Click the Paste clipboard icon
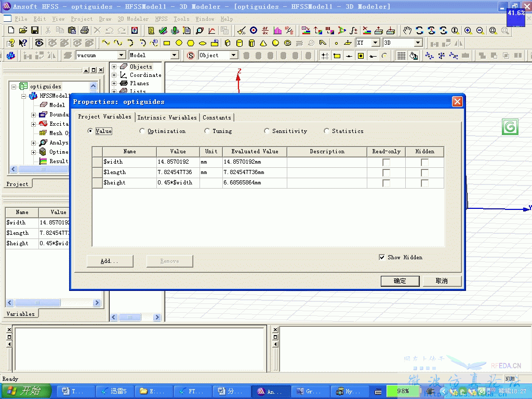 click(x=72, y=30)
